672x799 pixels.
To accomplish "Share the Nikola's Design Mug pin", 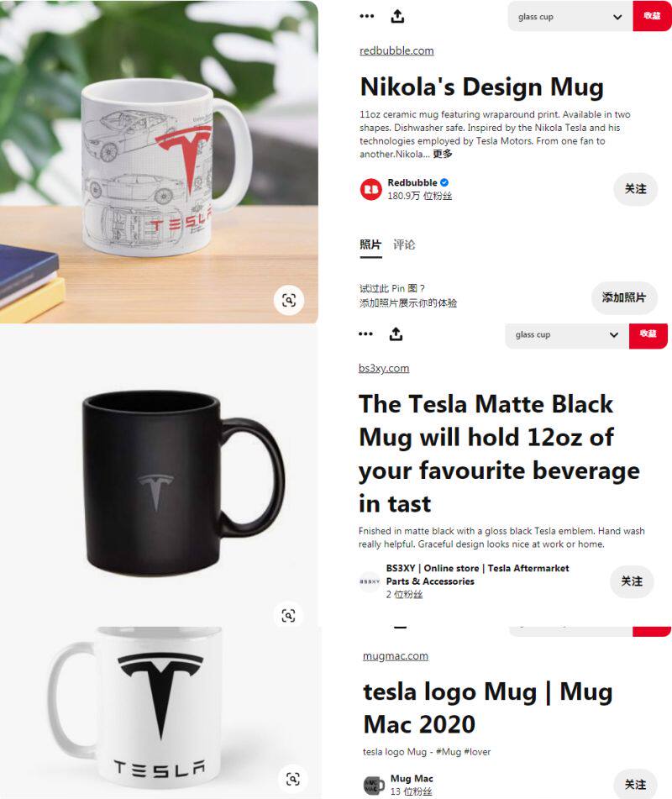I will (x=397, y=16).
